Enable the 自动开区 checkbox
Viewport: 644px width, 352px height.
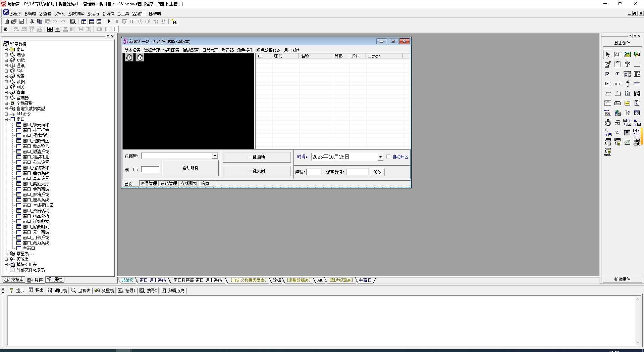point(388,157)
